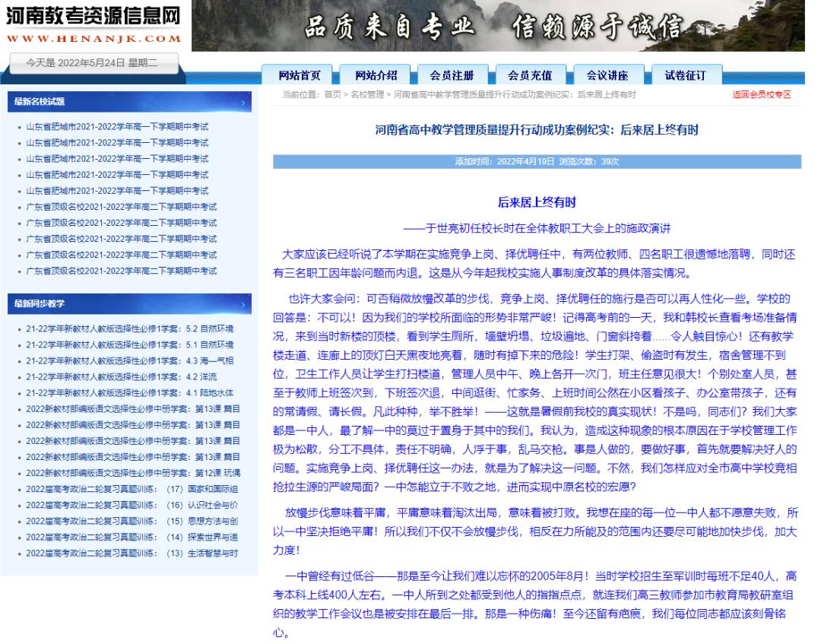Viewport: 821px width, 644px height.
Task: Click the paragraph beginning 放慢步伐意味着平庸
Action: [x=535, y=531]
